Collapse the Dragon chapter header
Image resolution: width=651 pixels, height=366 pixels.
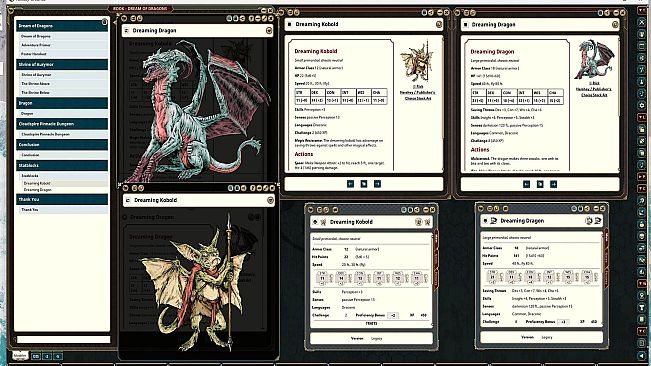coord(62,103)
